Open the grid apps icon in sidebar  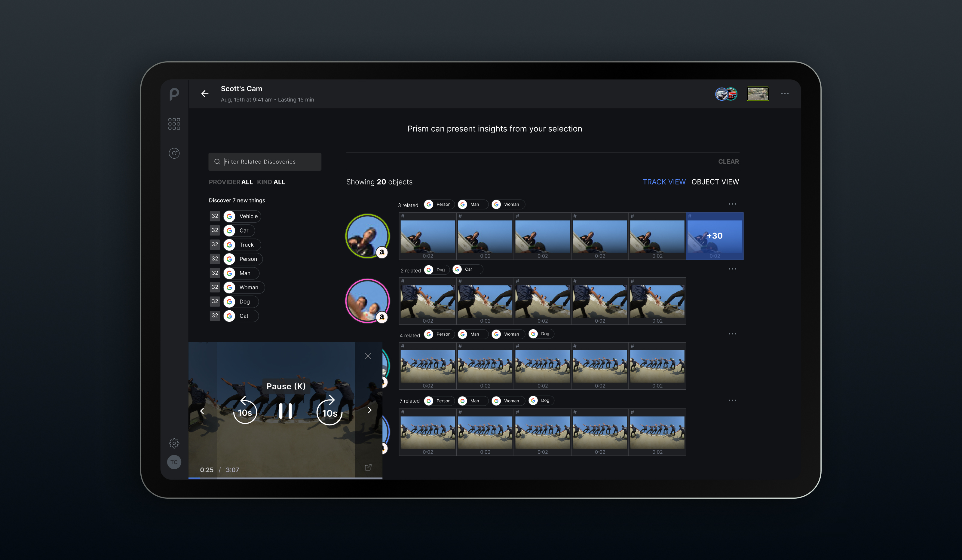174,123
